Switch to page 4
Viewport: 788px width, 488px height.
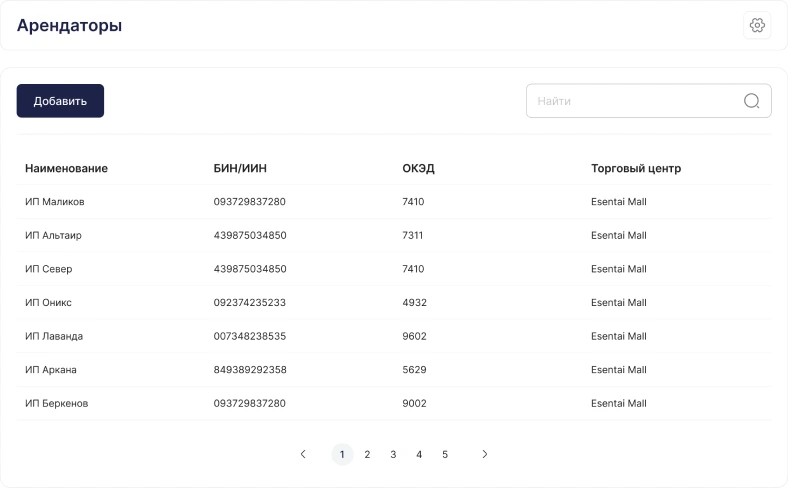(419, 454)
